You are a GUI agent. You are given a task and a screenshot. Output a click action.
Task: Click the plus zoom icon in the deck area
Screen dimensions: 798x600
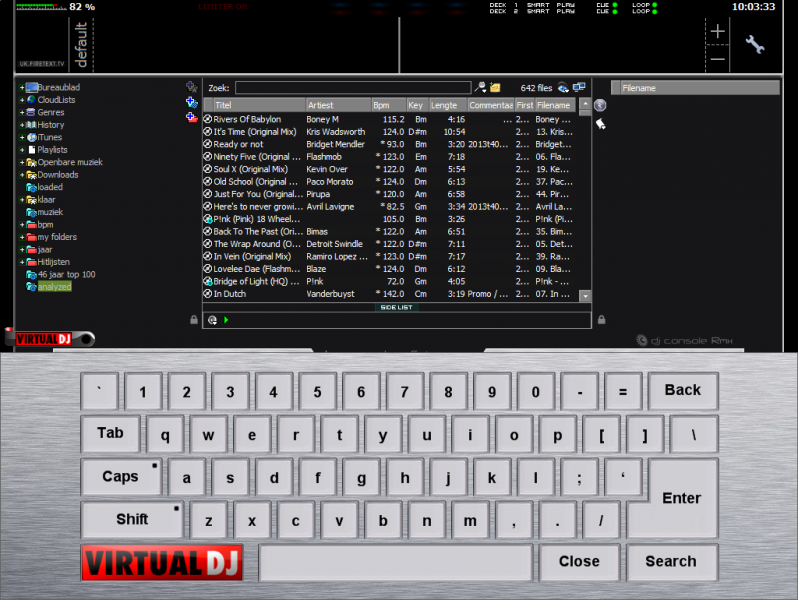pyautogui.click(x=718, y=32)
